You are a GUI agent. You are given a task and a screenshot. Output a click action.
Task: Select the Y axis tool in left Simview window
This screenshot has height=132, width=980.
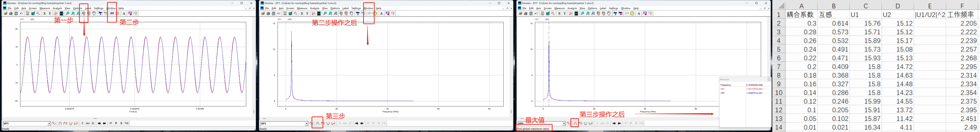50,13
